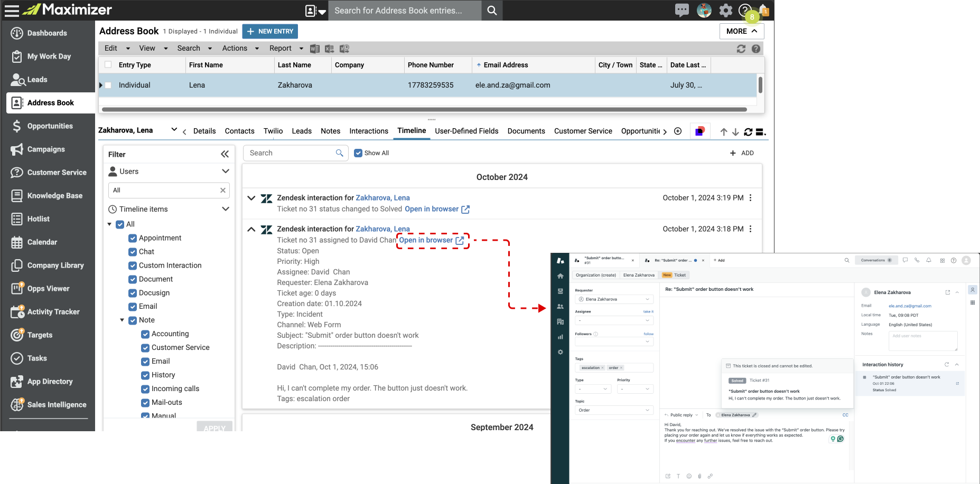The width and height of the screenshot is (980, 484).
Task: Uncheck the Docusign checkbox
Action: pyautogui.click(x=133, y=293)
